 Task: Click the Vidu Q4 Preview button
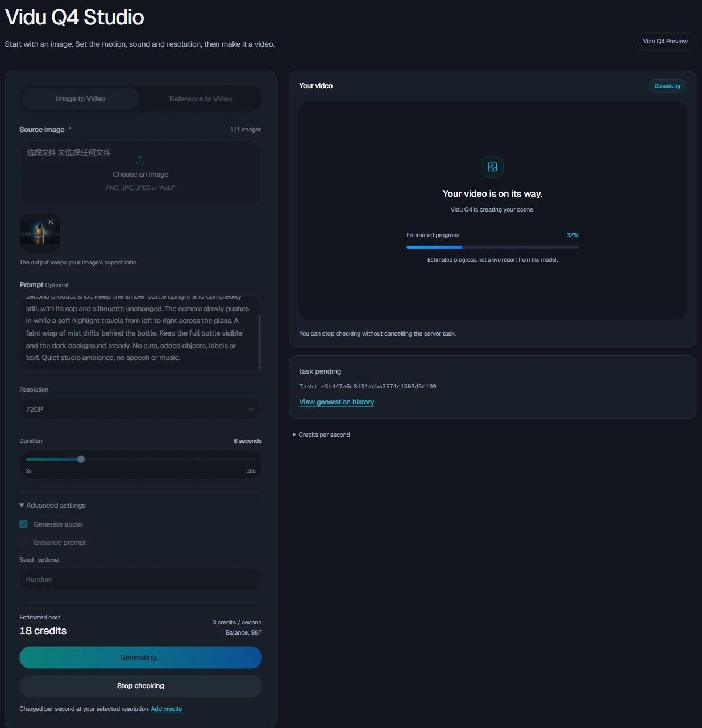click(x=665, y=41)
